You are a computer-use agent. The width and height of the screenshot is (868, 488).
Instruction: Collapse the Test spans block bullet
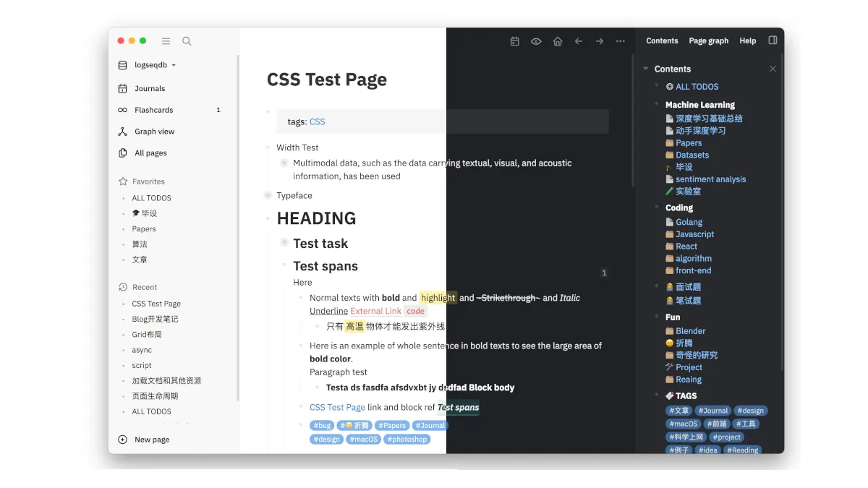(284, 266)
